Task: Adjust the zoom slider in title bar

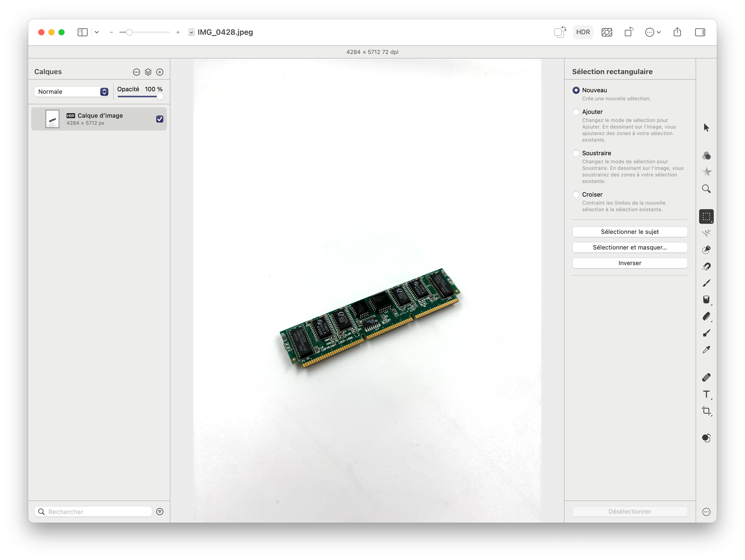Action: click(x=144, y=32)
